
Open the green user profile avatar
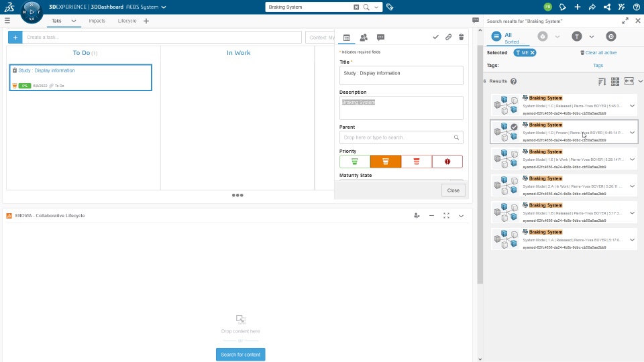pyautogui.click(x=547, y=7)
